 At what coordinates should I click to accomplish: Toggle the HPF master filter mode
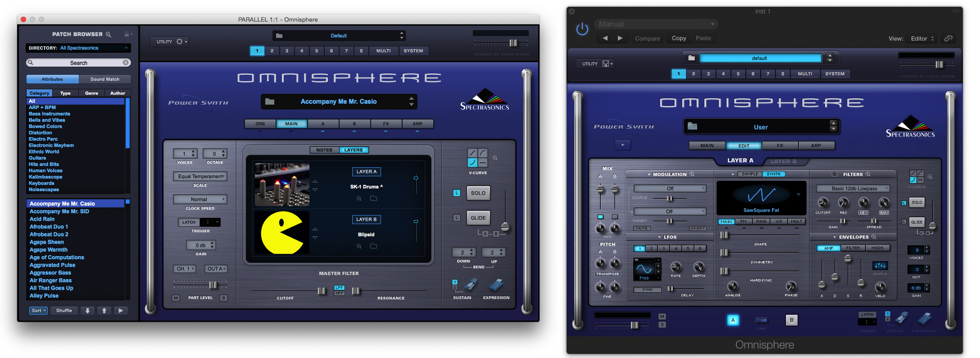click(x=340, y=293)
